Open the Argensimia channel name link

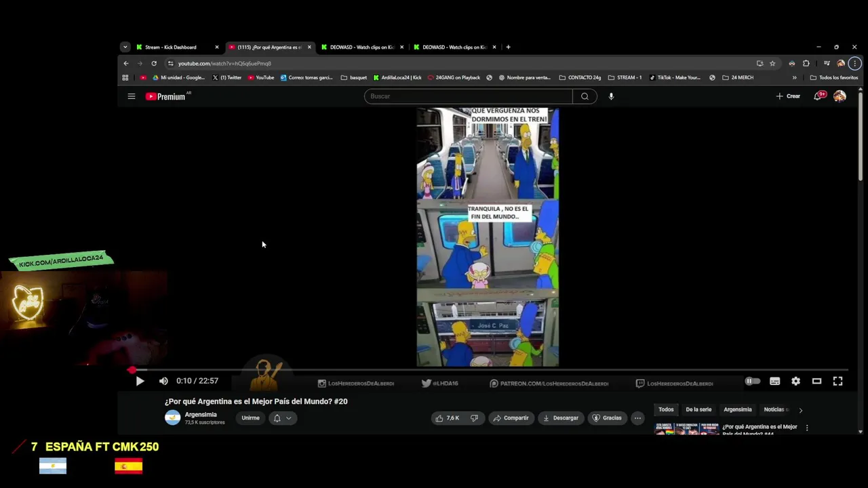tap(201, 414)
